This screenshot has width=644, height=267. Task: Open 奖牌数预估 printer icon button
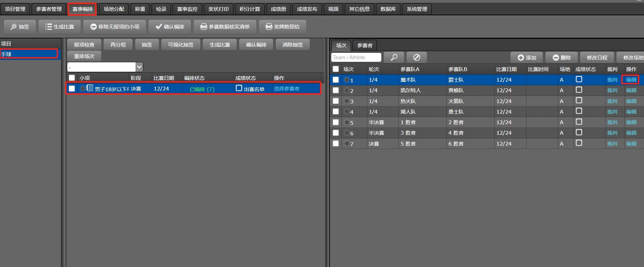(x=269, y=27)
